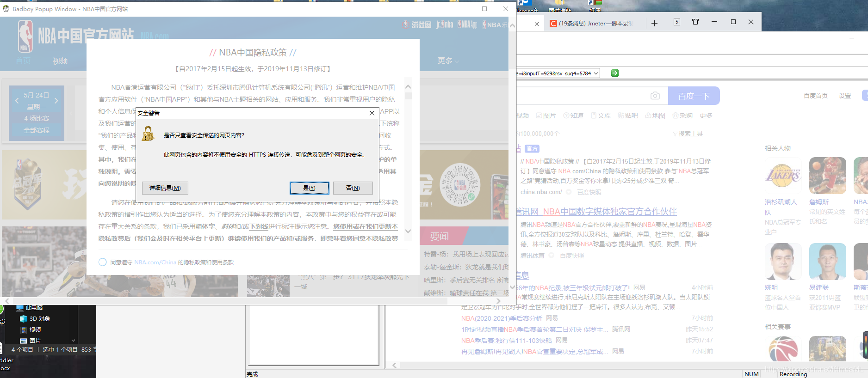Click the Explorer tree down scroll chevron

coord(73,341)
